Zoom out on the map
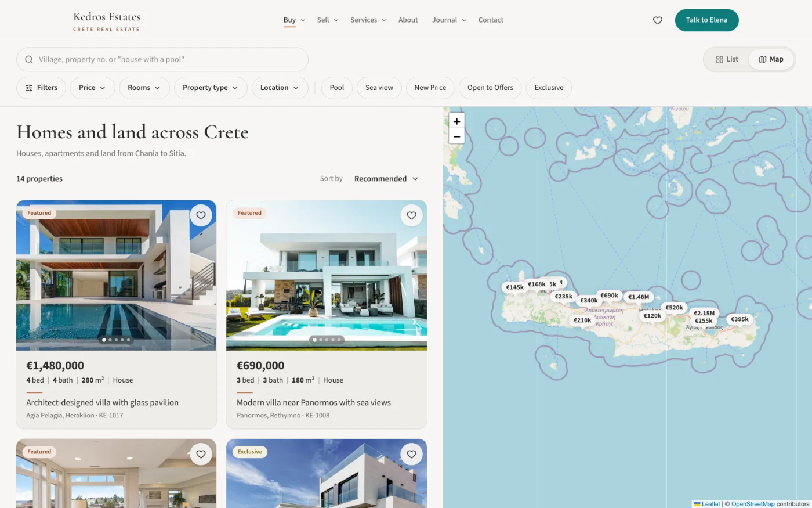Viewport: 812px width, 508px height. point(457,136)
